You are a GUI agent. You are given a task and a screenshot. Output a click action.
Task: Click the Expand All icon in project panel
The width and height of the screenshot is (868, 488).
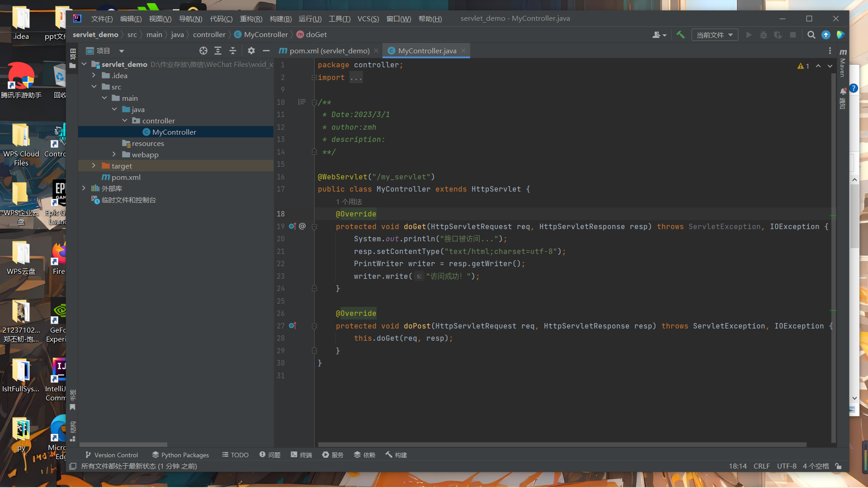[218, 51]
